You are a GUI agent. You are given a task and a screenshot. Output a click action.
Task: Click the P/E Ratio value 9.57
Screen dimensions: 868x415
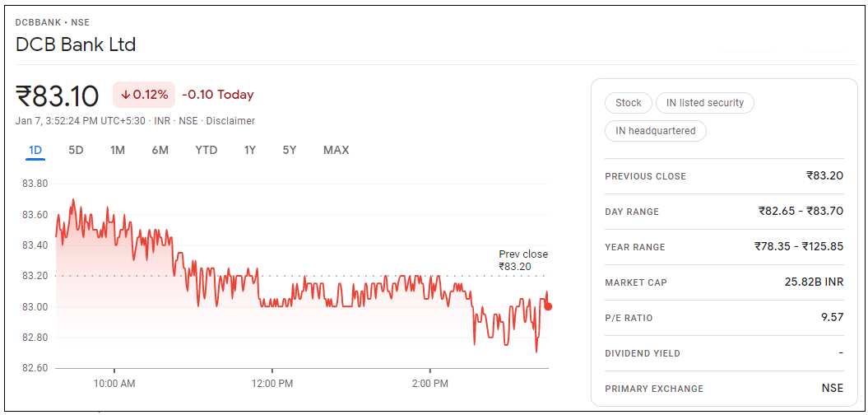(833, 318)
